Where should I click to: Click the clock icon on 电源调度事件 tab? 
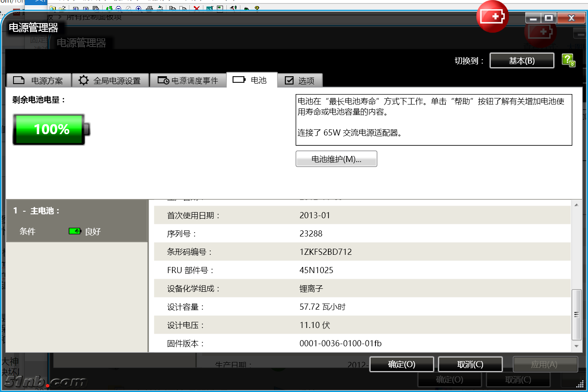click(163, 80)
